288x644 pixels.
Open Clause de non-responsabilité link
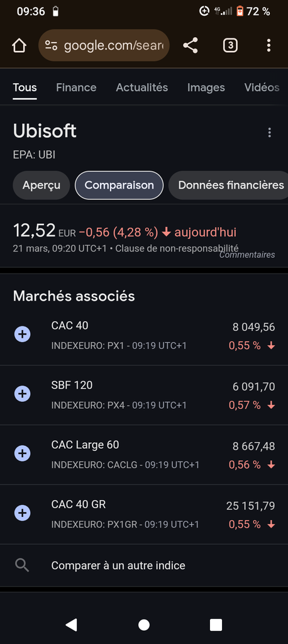pyautogui.click(x=177, y=248)
